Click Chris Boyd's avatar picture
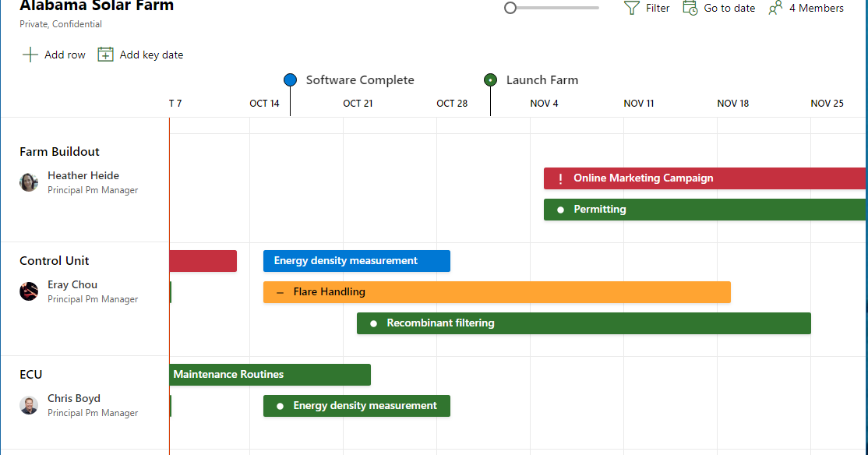868x455 pixels. click(x=29, y=405)
